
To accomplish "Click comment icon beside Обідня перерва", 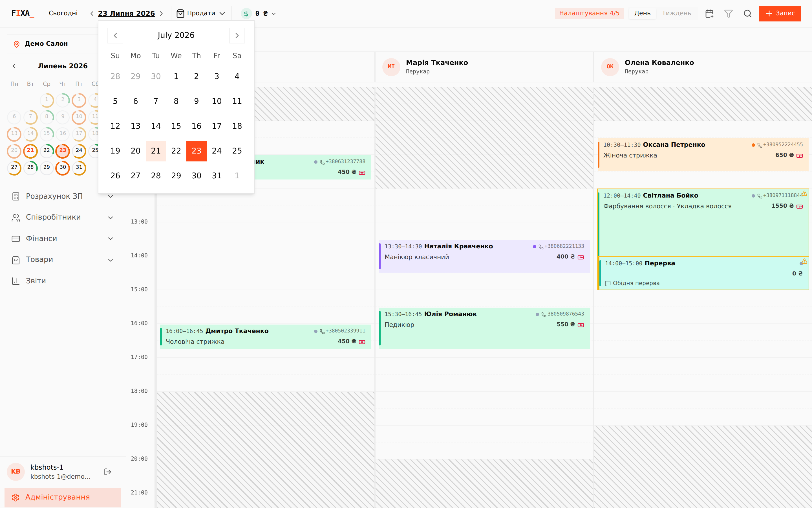I will point(608,284).
